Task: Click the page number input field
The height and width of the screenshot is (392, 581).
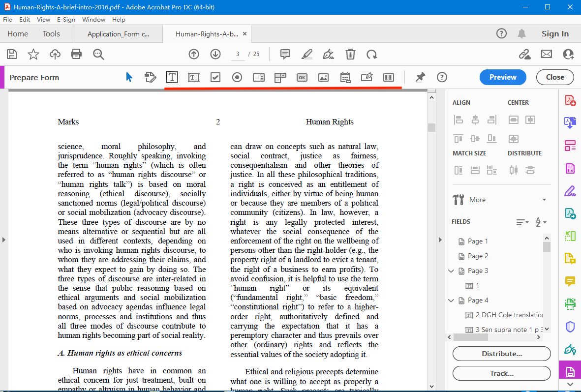Action: pyautogui.click(x=238, y=54)
